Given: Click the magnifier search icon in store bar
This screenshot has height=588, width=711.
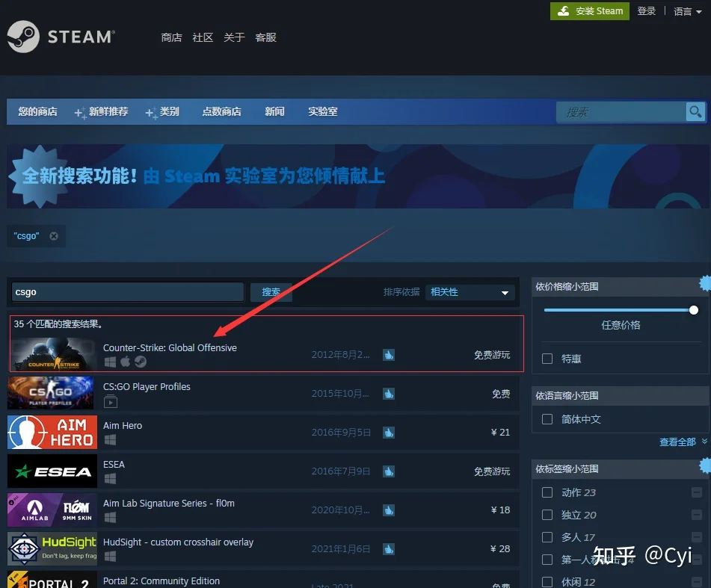Looking at the screenshot, I should (695, 111).
